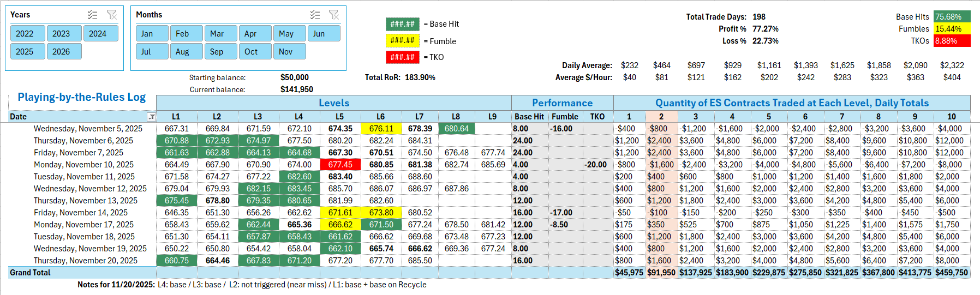Screen dimensions: 980x295
Task: Select the Performance header cell
Action: tap(562, 103)
